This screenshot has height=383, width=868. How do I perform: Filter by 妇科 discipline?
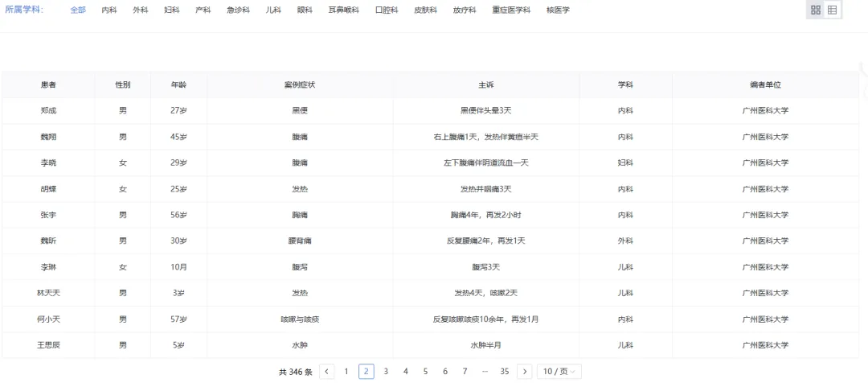(x=172, y=10)
